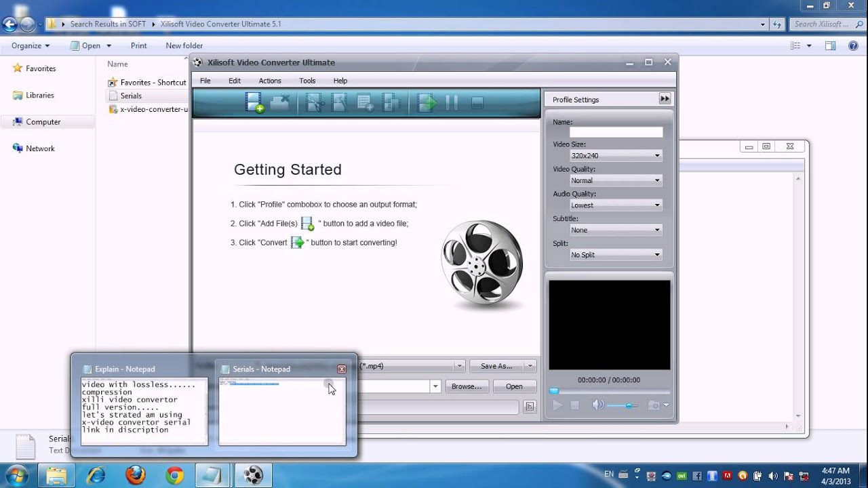This screenshot has height=488, width=868.
Task: Click the Merge files toolbar icon
Action: click(391, 102)
